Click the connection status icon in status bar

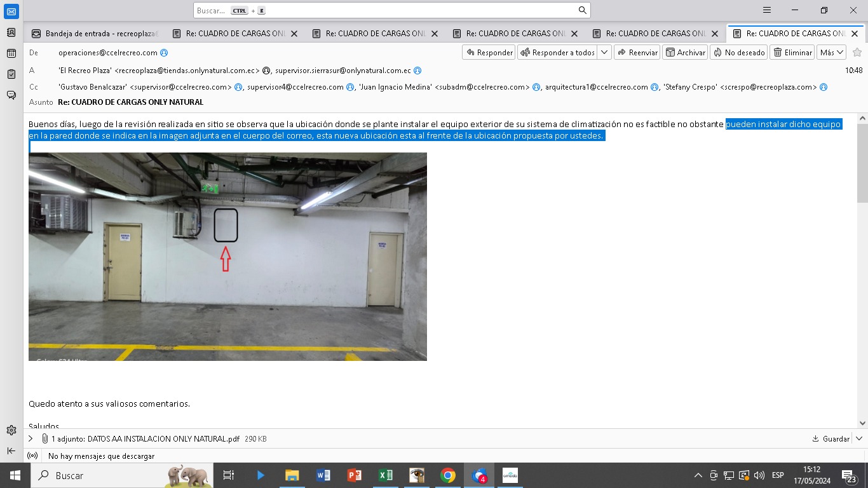tap(32, 456)
